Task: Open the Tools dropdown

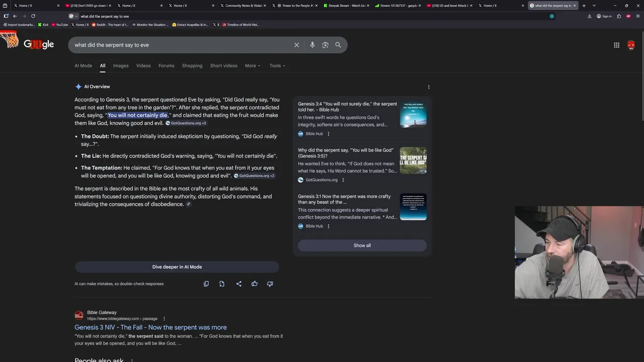Action: pos(277,66)
